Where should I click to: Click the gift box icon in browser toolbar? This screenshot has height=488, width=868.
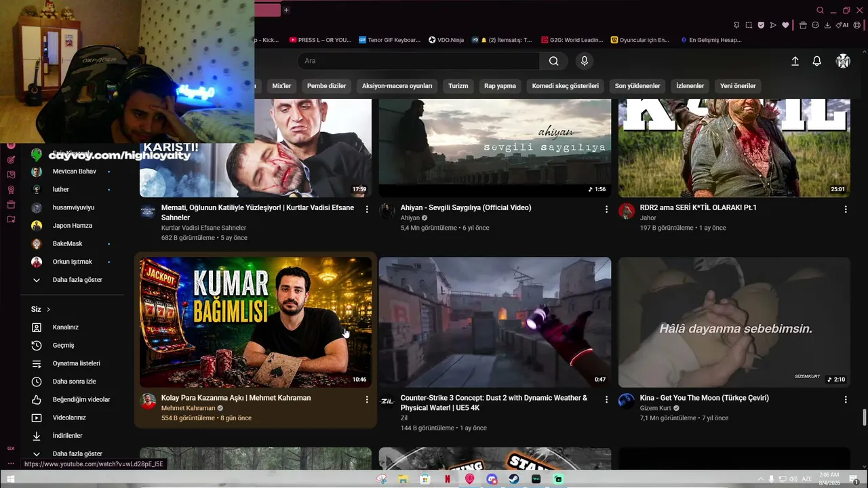coord(803,25)
